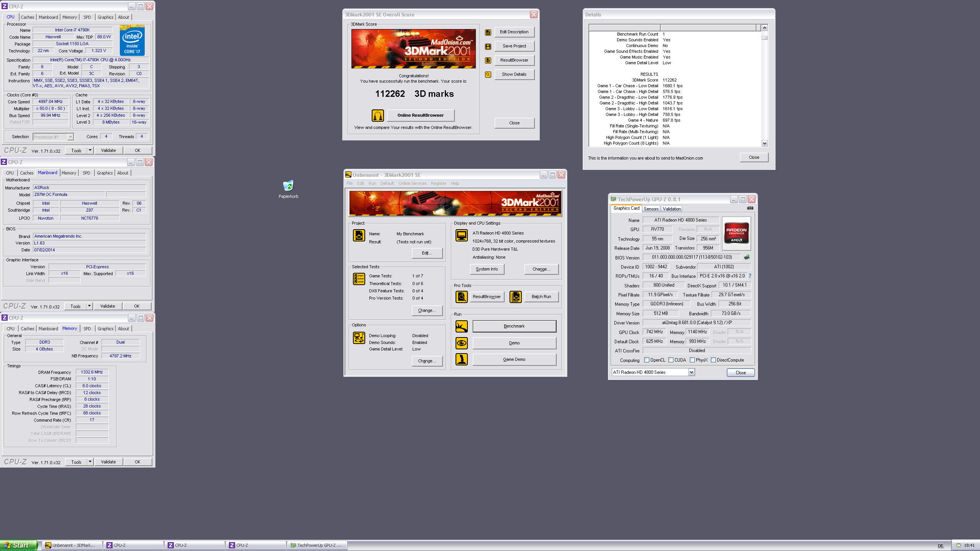980x551 pixels.
Task: Click the Bus Interface question mark icon
Action: (750, 276)
